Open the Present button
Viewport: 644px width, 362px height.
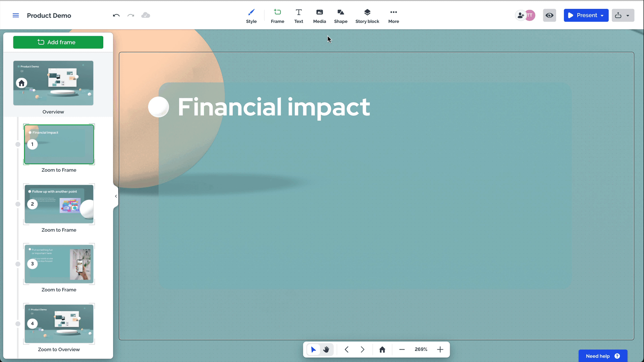pos(584,15)
